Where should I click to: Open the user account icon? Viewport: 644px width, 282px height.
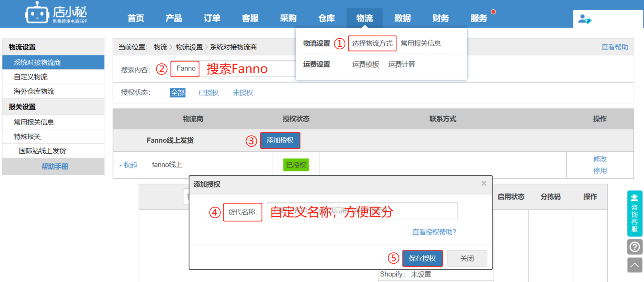584,19
